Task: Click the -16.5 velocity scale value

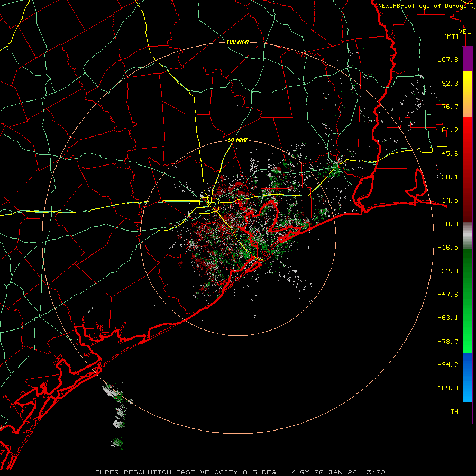Action: (448, 248)
